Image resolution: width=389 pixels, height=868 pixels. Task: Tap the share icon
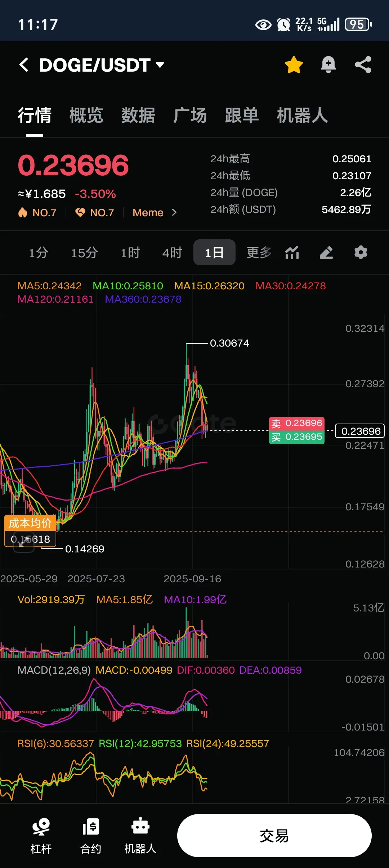pos(363,65)
